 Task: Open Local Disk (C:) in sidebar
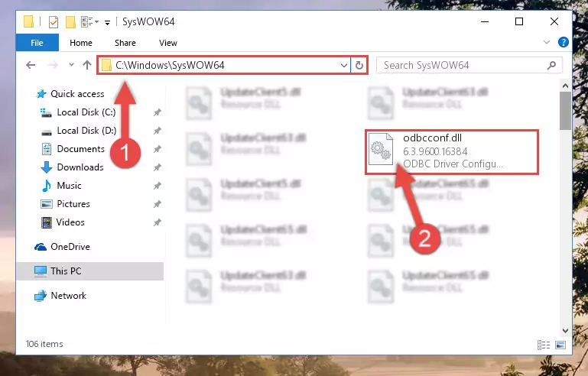[x=86, y=112]
